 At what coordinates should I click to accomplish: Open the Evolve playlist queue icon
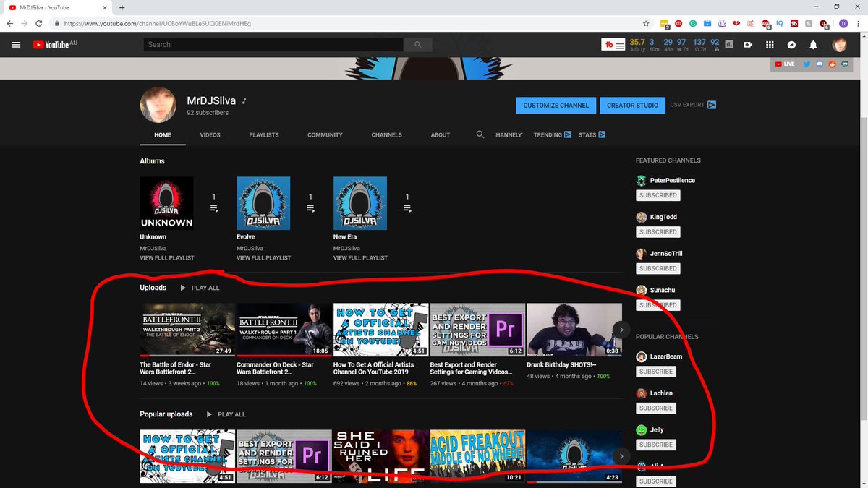coord(310,208)
